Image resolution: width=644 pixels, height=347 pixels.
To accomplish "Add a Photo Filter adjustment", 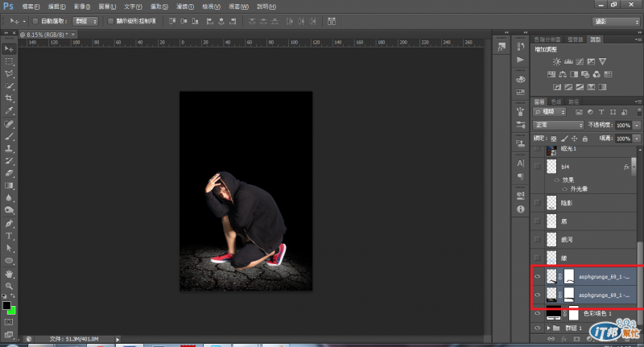I will [x=585, y=74].
